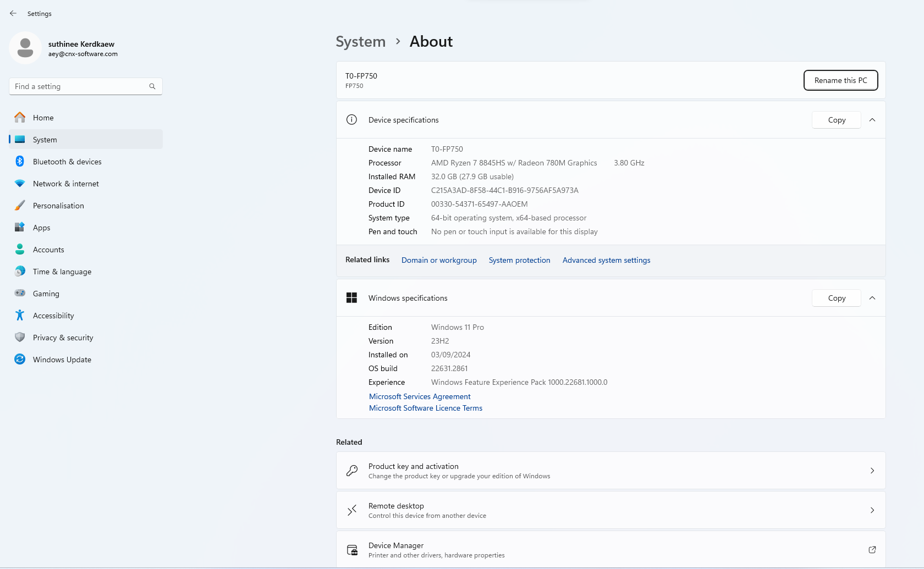Screen dimensions: 924x569
Task: Click the Time & language globe icon
Action: [x=20, y=271]
